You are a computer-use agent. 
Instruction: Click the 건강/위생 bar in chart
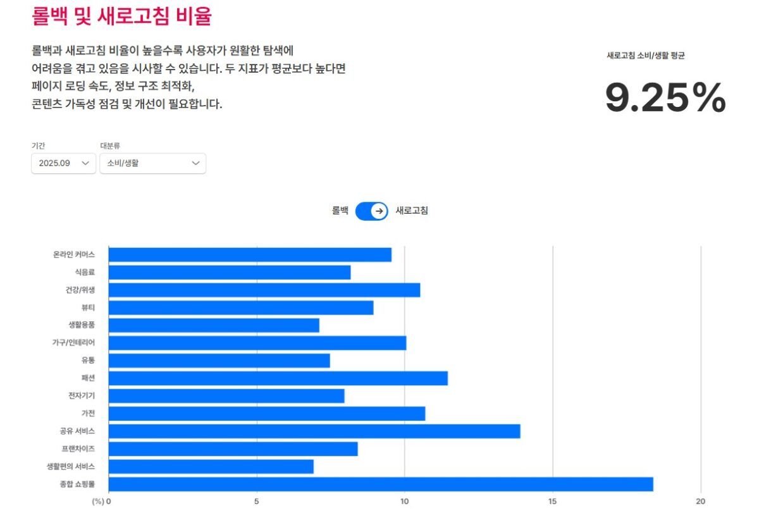tap(264, 290)
